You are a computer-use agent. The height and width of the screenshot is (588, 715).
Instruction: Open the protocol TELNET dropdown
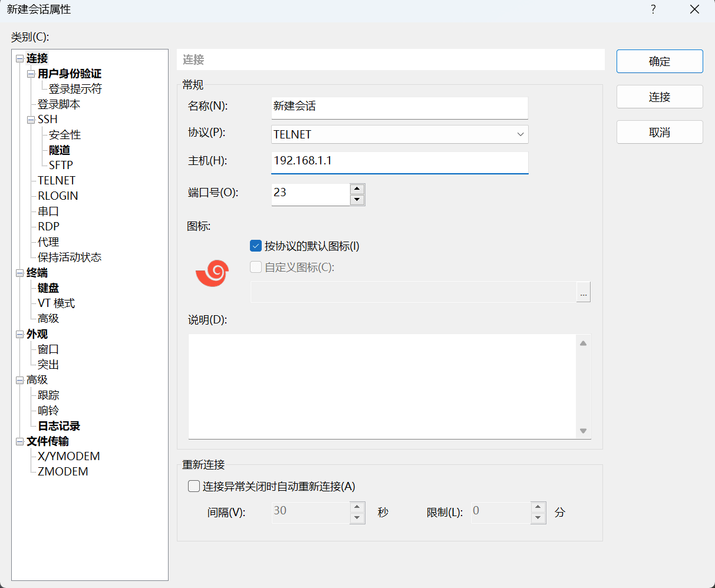point(400,134)
